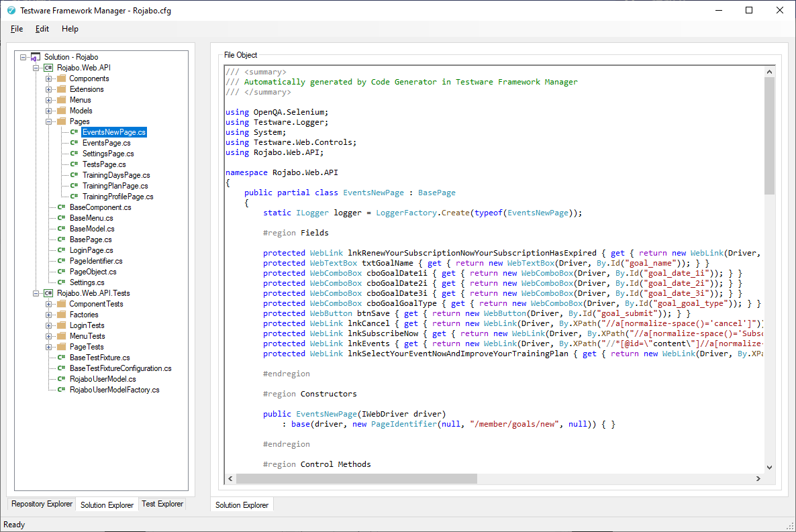Click the horizontal scrollbar's right arrow
This screenshot has height=532, width=796.
[758, 479]
